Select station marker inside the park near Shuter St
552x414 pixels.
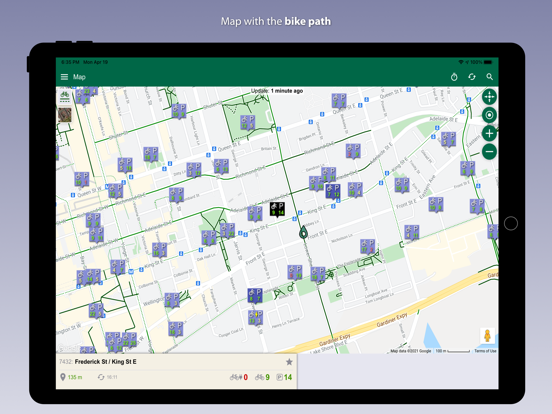[247, 123]
